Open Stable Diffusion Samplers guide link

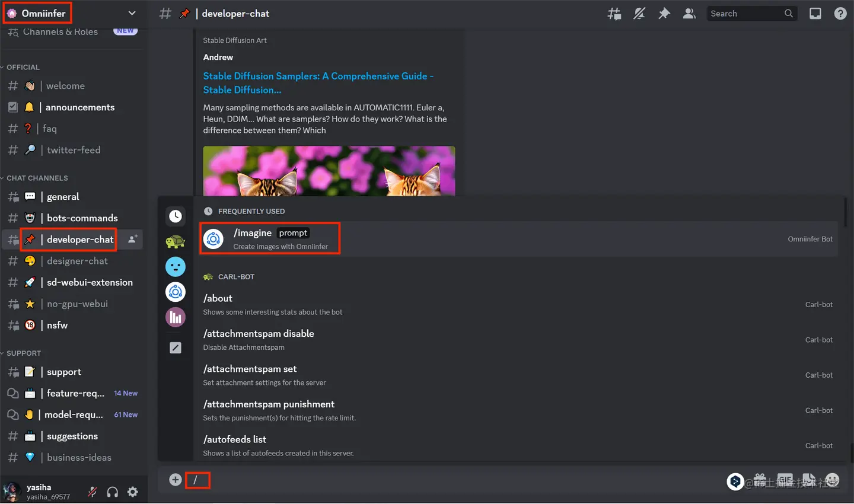click(318, 83)
